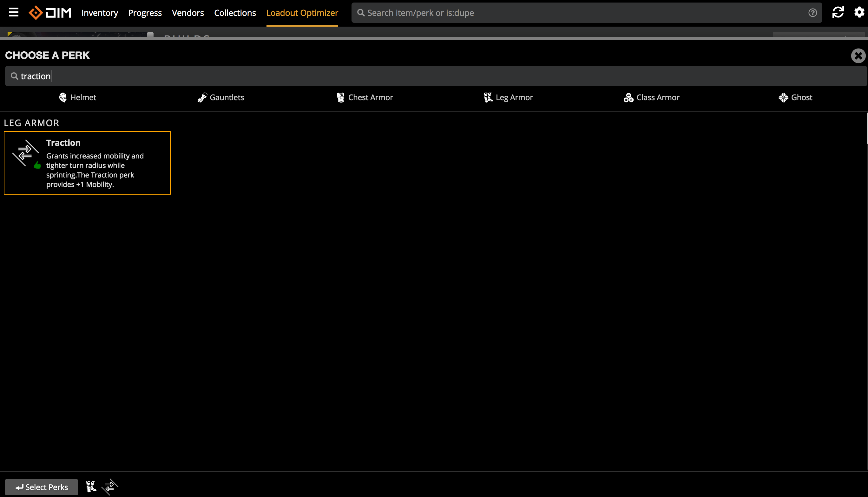Click the DIM logo

click(x=50, y=12)
